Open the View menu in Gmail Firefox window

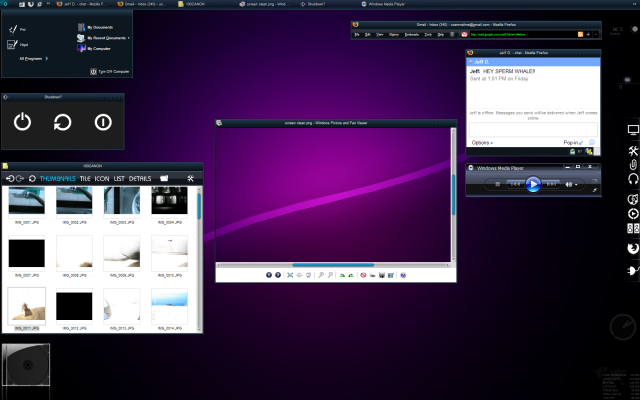pos(380,35)
